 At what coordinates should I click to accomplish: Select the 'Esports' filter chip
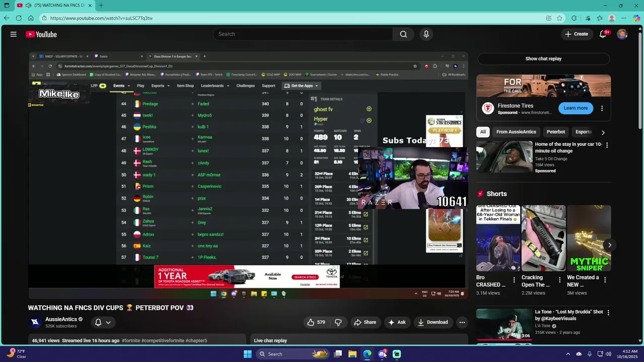(583, 132)
